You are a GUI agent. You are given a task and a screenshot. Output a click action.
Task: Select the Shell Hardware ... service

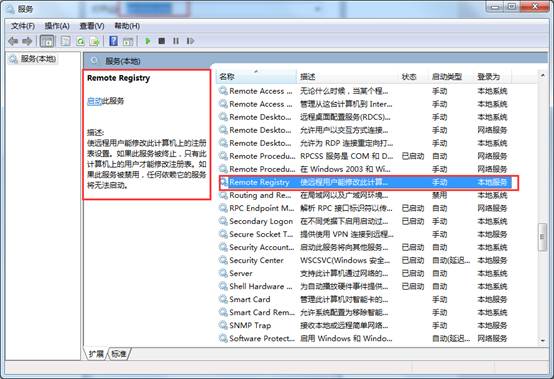tap(261, 286)
